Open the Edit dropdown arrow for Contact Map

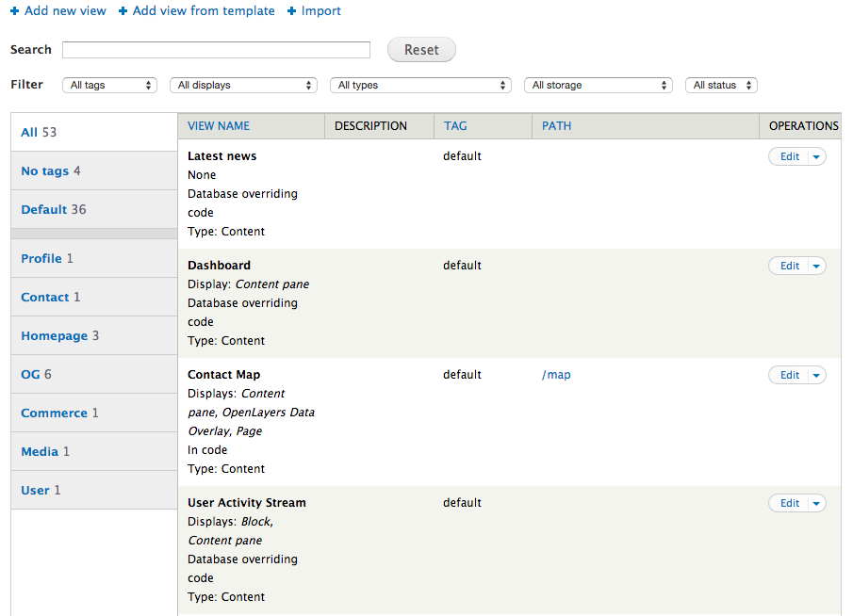coord(816,375)
